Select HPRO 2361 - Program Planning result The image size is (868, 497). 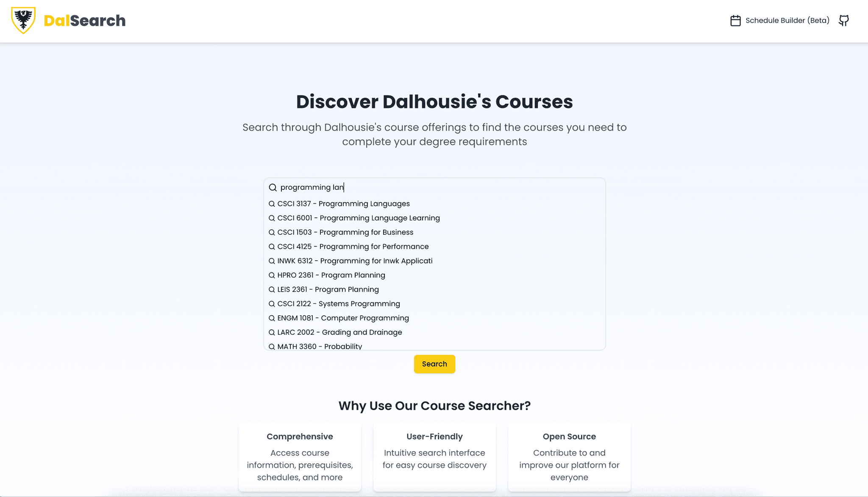331,275
